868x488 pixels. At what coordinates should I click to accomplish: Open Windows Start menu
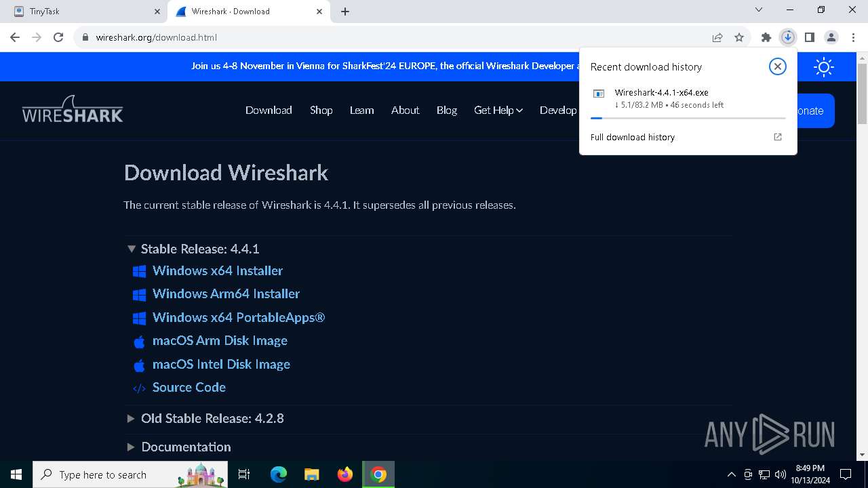coord(16,474)
